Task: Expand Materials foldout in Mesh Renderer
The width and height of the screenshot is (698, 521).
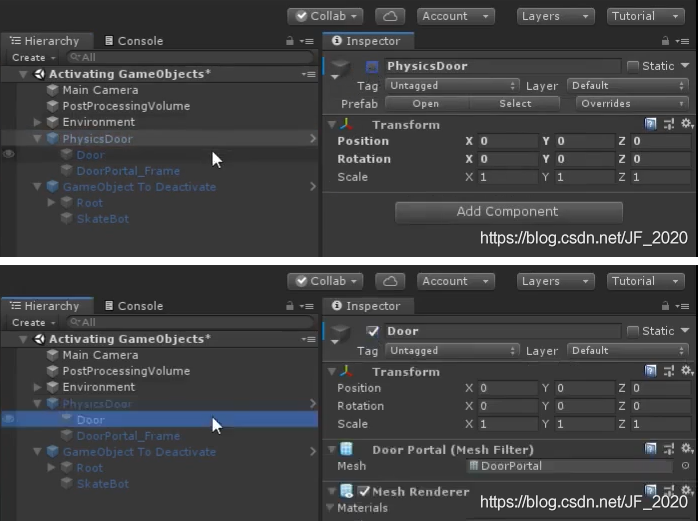Action: click(x=330, y=508)
